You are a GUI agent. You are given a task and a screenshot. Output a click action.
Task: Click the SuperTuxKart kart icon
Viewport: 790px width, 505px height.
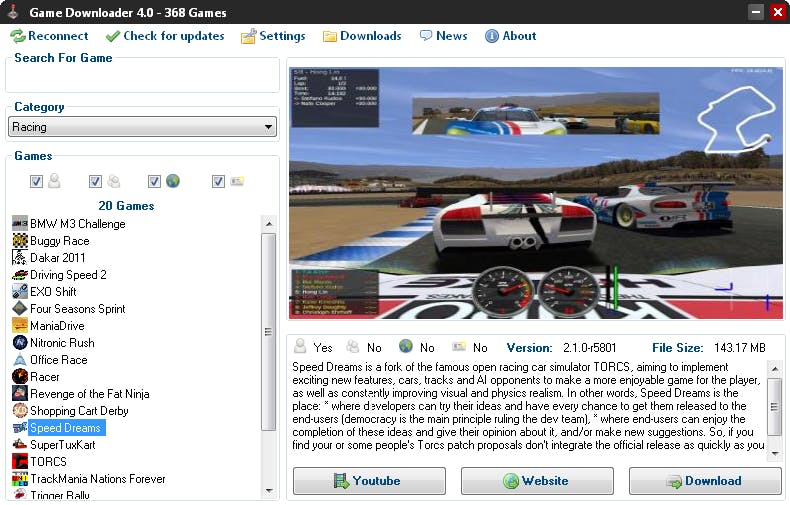20,445
